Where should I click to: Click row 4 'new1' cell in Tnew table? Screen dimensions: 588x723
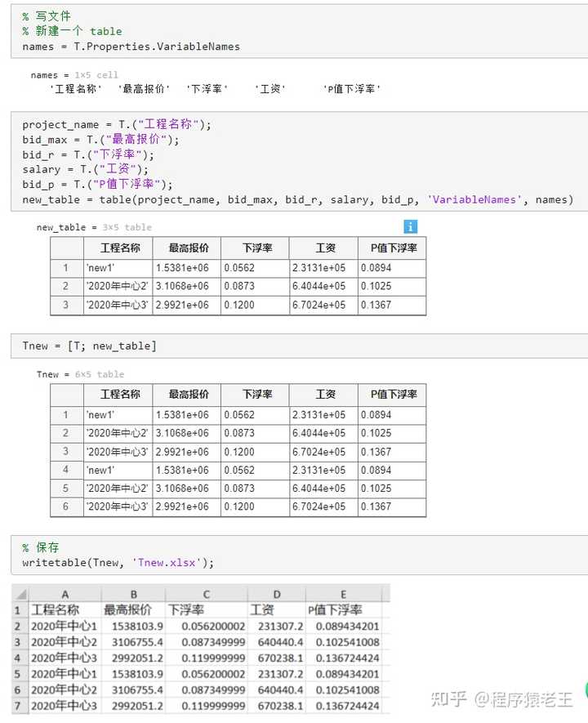tap(118, 470)
